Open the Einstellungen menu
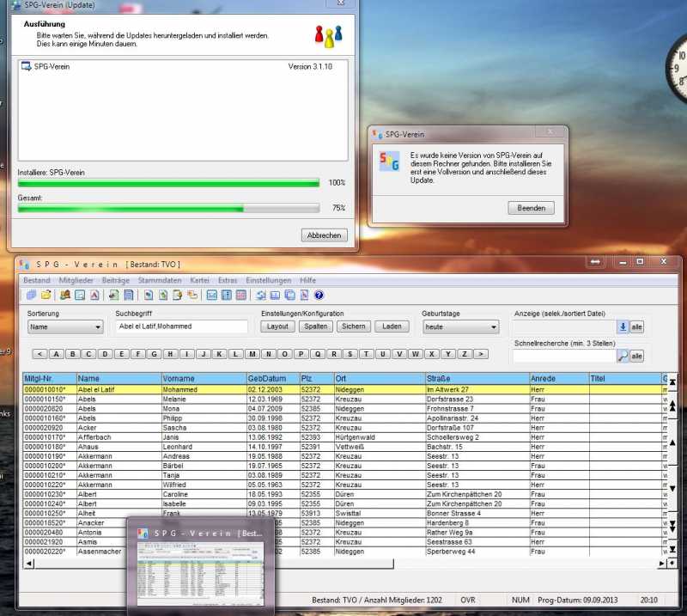Screen dimensions: 687x616 (x=269, y=281)
